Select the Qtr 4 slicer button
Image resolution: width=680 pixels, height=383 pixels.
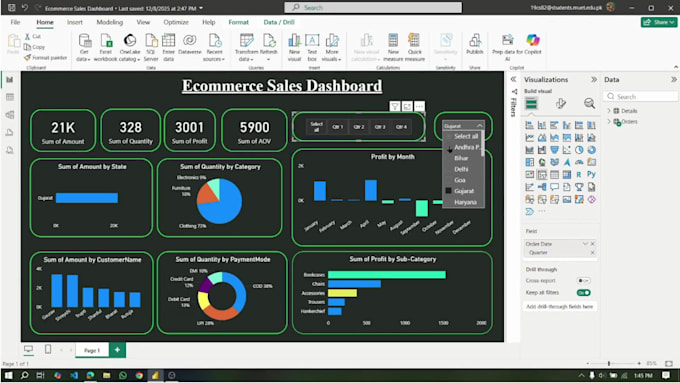(x=401, y=127)
